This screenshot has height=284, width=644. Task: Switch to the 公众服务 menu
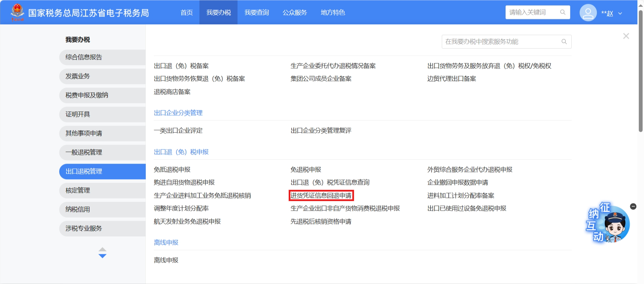(295, 12)
